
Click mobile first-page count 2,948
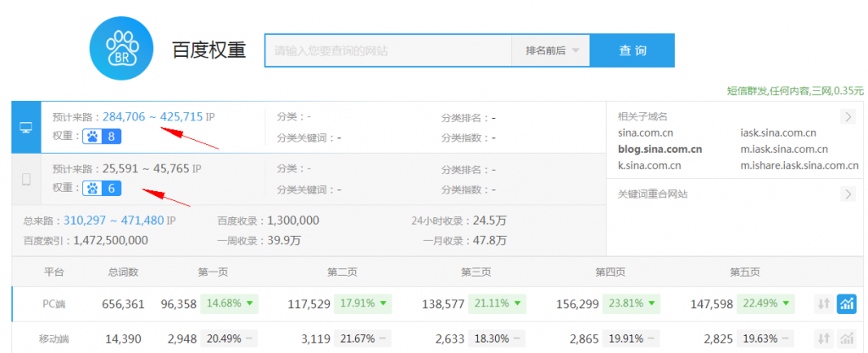183,339
